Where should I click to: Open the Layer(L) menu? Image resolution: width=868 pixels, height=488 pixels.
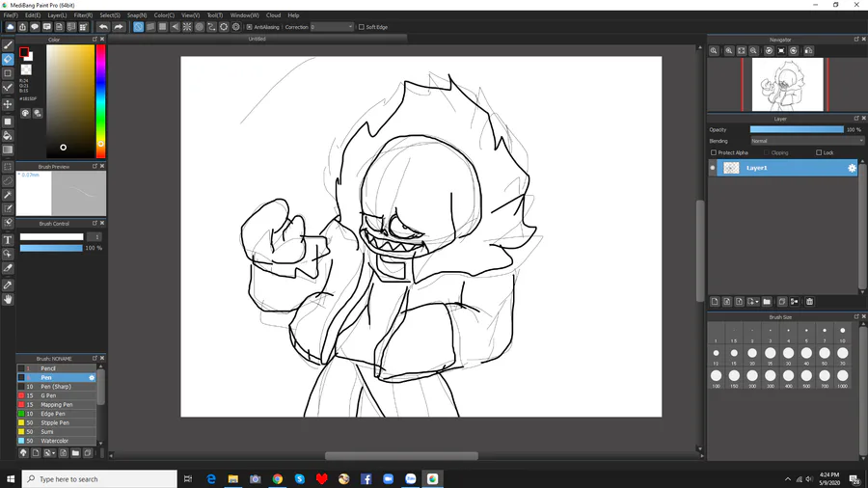pos(57,15)
